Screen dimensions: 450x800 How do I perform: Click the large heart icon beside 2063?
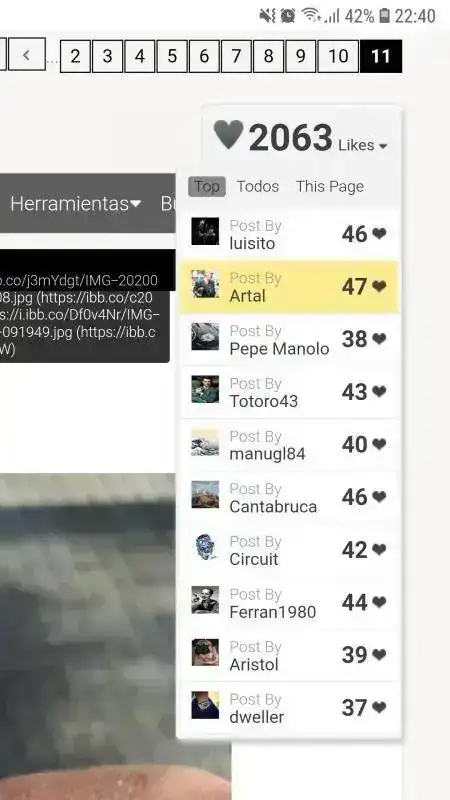click(x=228, y=135)
